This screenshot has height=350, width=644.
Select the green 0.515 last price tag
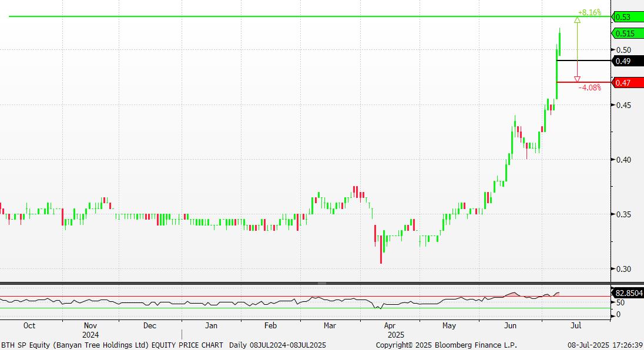tap(628, 33)
